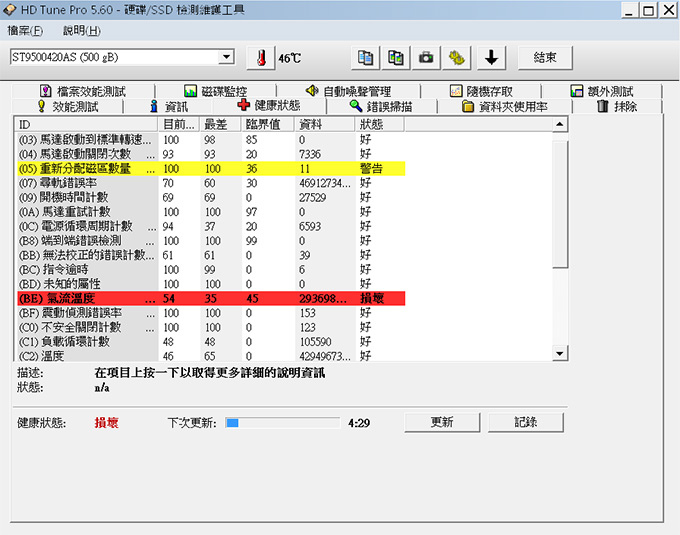The width and height of the screenshot is (680, 535).
Task: Click the red 損壞 health status text
Action: point(106,423)
